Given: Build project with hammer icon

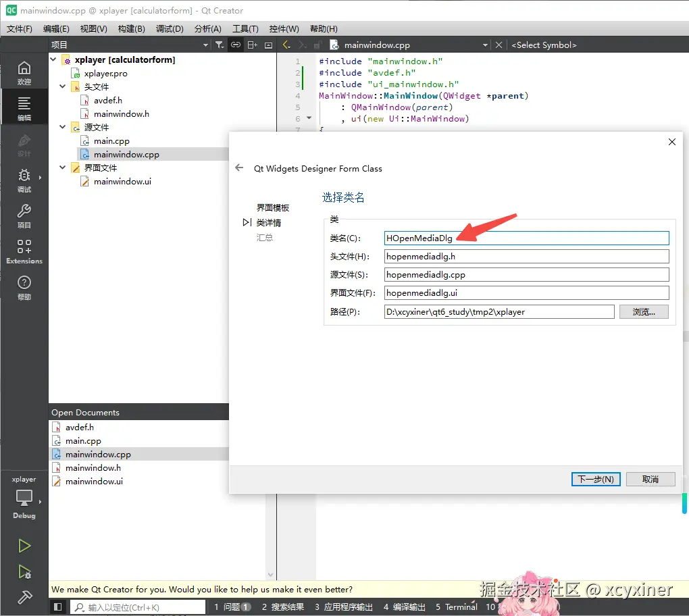Looking at the screenshot, I should coord(24,597).
